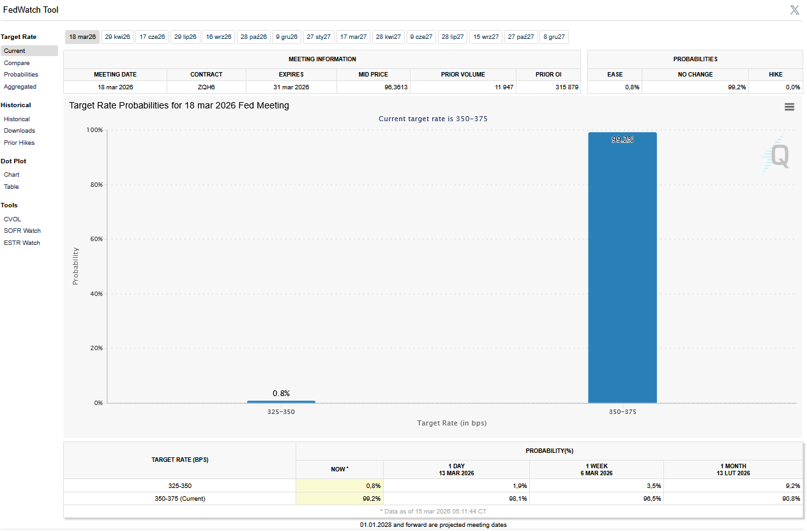Viewport: 807px width, 532px height.
Task: Close the FedWatch Tool with X icon
Action: pos(795,10)
